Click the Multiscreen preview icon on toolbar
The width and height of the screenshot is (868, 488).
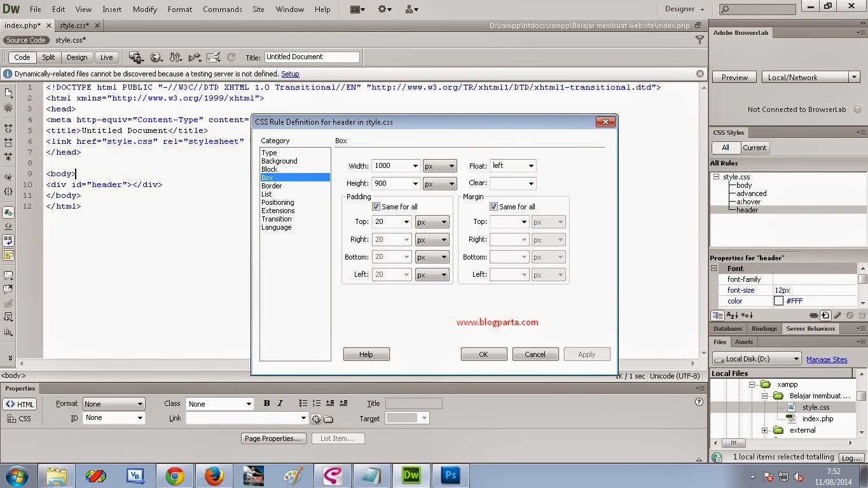click(x=135, y=57)
